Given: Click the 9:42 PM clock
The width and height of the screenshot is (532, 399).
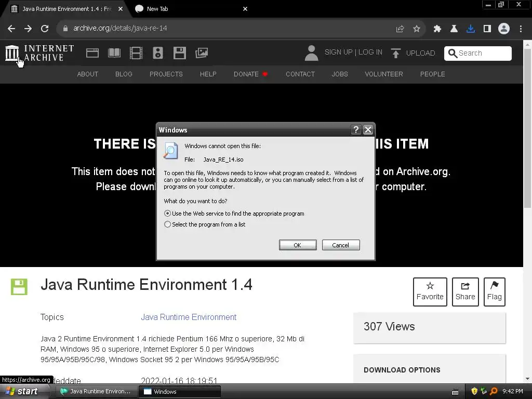Looking at the screenshot, I should point(513,391).
